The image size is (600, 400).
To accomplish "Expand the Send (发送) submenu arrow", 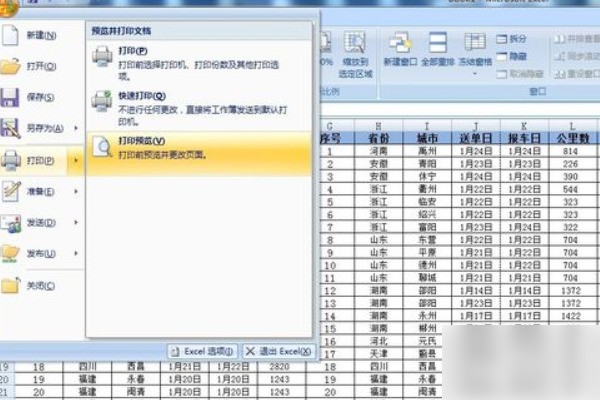I will point(77,223).
